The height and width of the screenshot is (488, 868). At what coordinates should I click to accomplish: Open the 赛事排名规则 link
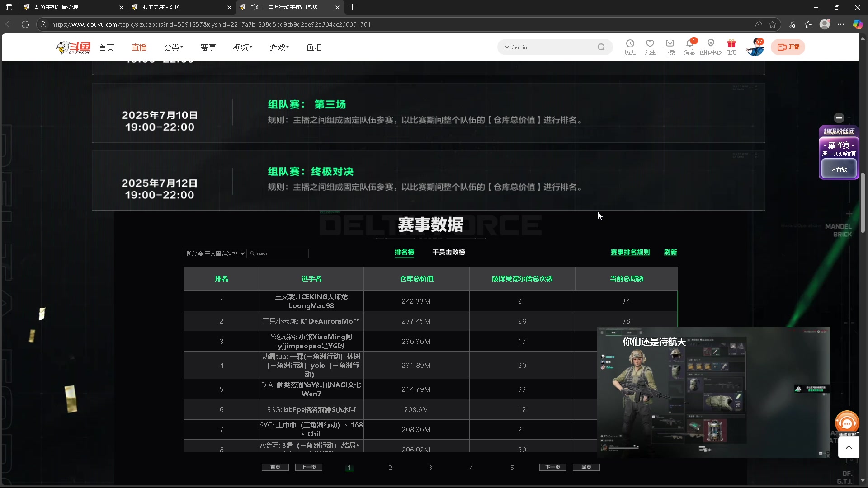coord(630,252)
